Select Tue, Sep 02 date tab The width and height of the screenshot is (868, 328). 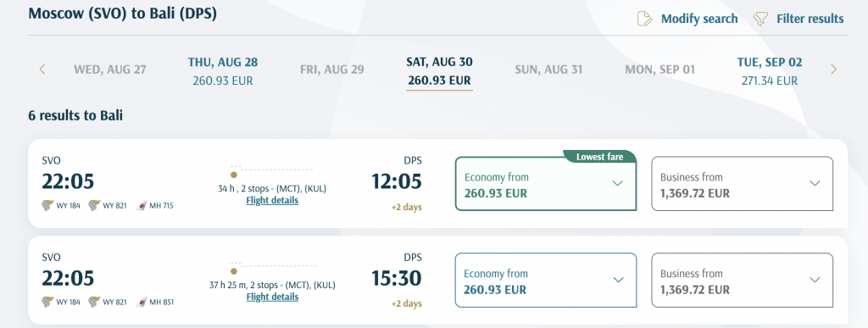pyautogui.click(x=770, y=71)
